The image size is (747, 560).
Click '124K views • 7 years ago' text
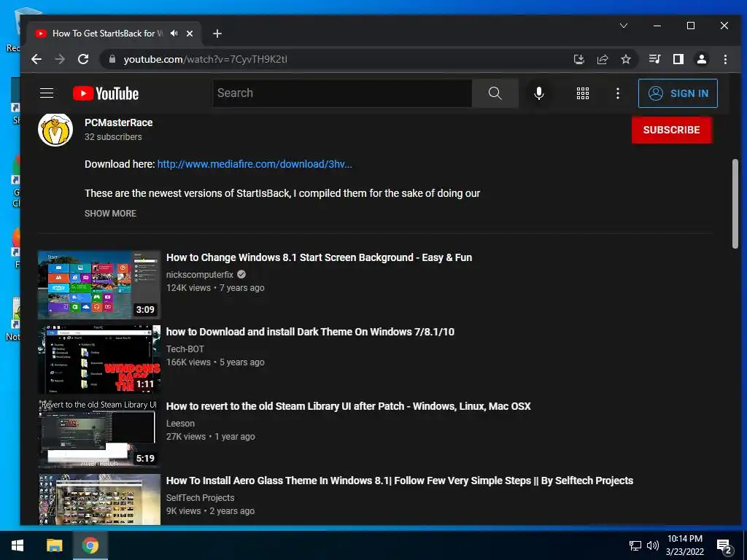click(x=215, y=288)
